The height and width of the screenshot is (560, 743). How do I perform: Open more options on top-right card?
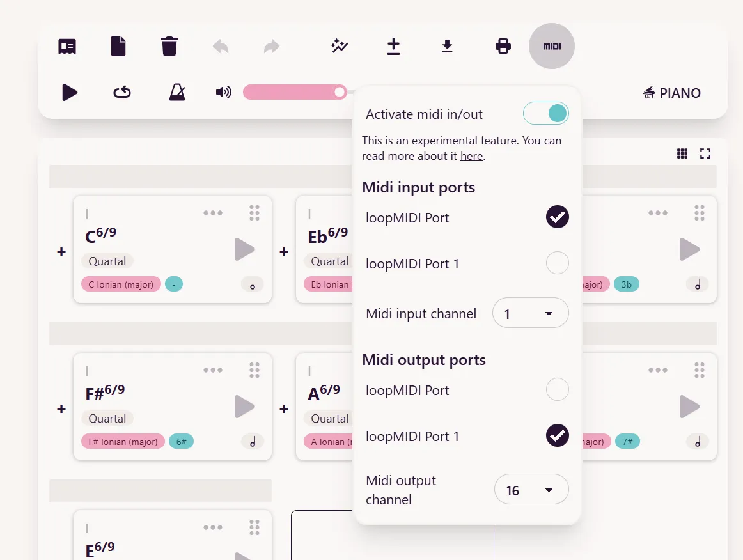click(x=658, y=213)
